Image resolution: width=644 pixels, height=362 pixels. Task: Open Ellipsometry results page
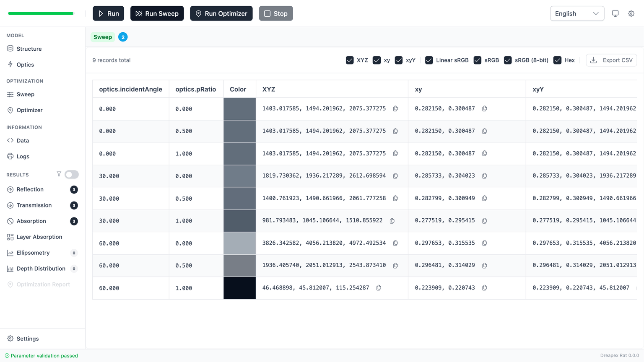pos(33,253)
